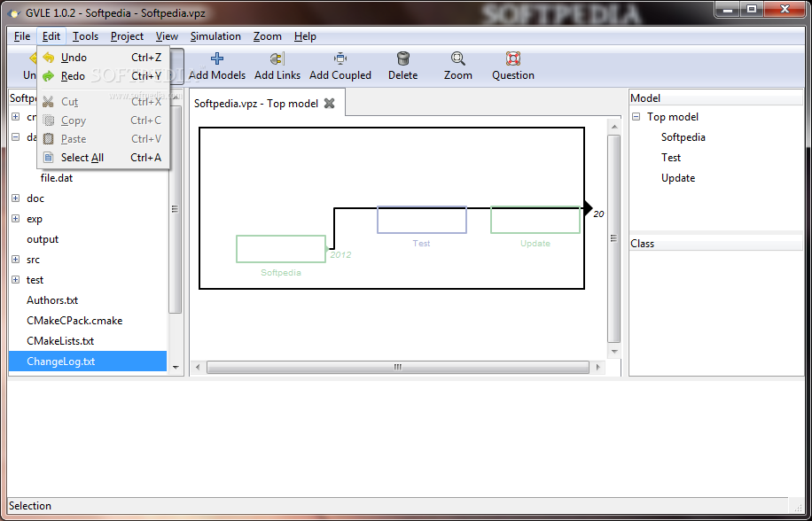Click the Paste clipboard icon
Viewport: 812px width, 521px height.
(x=49, y=138)
